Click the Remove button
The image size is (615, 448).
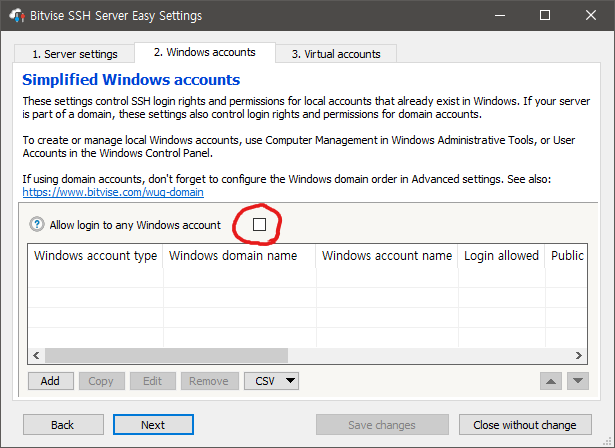pos(209,381)
